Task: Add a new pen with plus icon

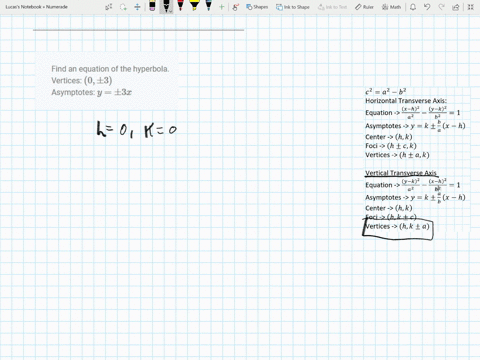Action: point(221,7)
